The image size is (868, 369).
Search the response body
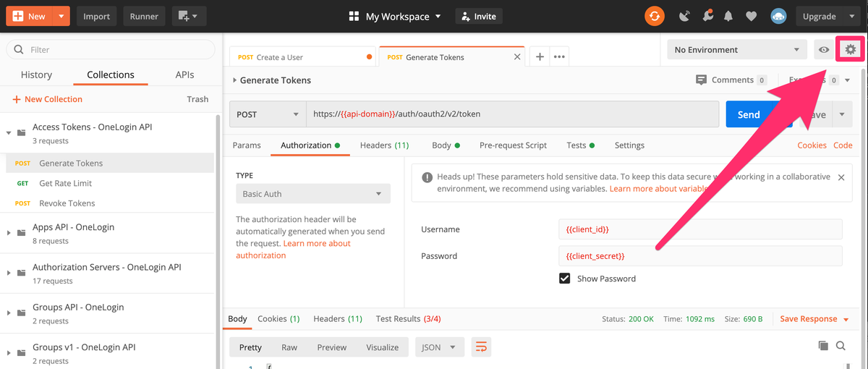point(841,346)
